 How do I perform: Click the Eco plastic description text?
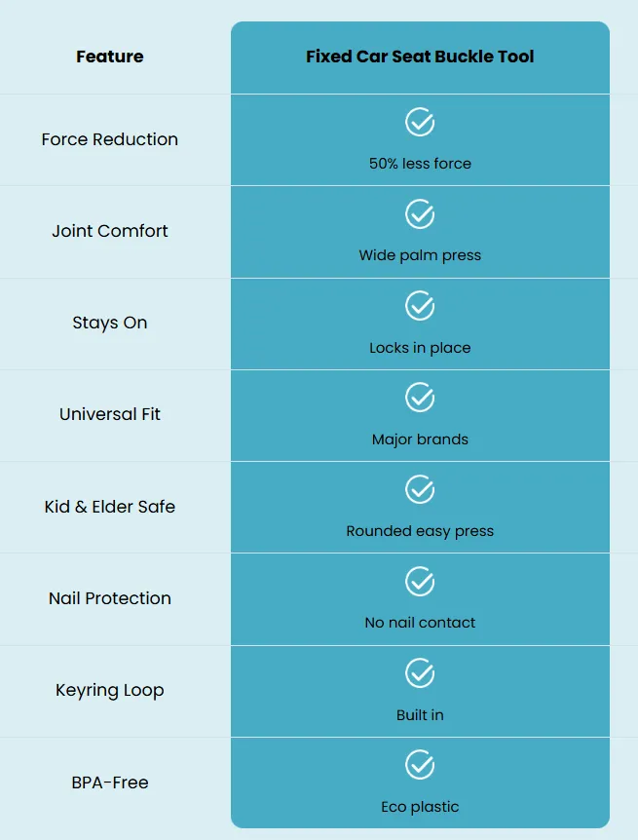[420, 807]
